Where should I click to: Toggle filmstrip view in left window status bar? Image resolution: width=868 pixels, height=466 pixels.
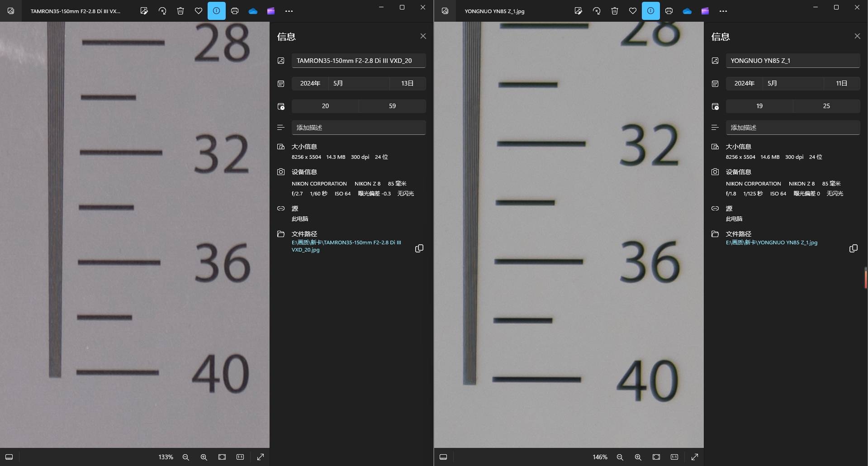pyautogui.click(x=9, y=457)
